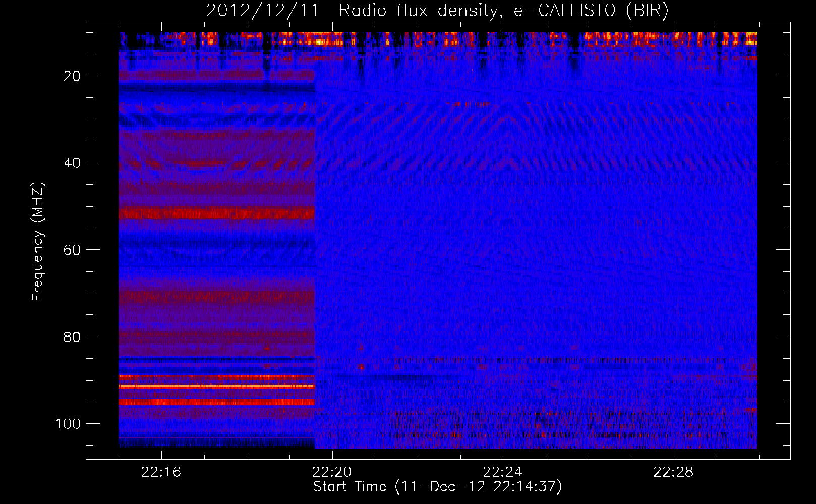Viewport: 816px width, 504px height.
Task: Click the date '2012/12/11' in the title
Action: point(263,11)
